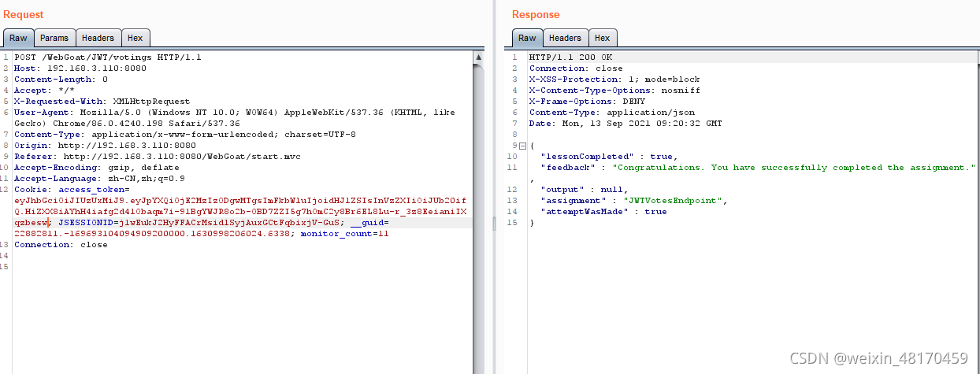The height and width of the screenshot is (374, 980).
Task: Click the monitor_count=11 cookie value
Action: point(345,234)
